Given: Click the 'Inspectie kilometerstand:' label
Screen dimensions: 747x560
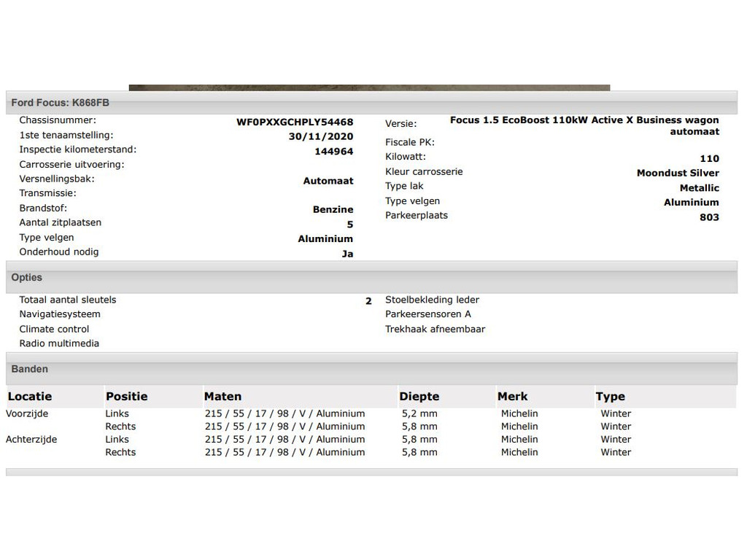Looking at the screenshot, I should pos(77,149).
